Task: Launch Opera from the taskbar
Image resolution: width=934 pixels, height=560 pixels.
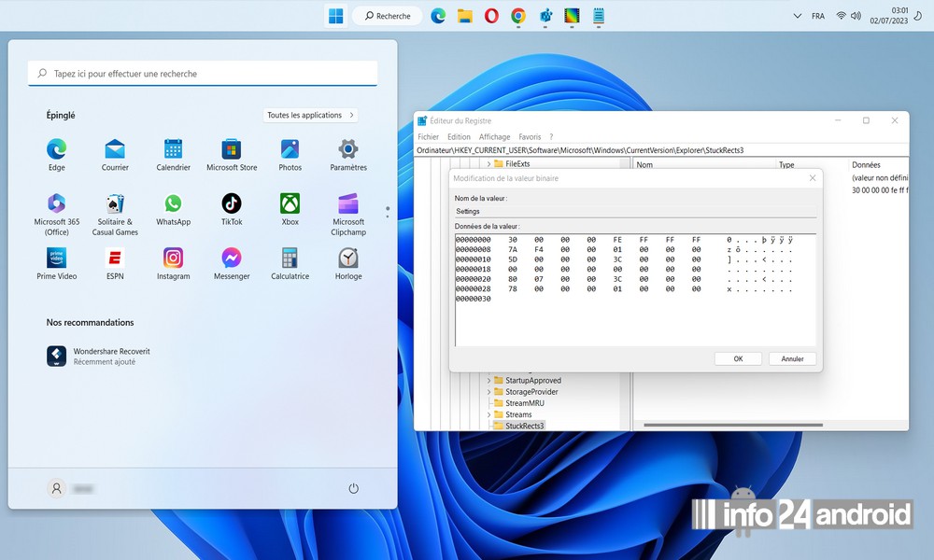Action: [x=490, y=16]
